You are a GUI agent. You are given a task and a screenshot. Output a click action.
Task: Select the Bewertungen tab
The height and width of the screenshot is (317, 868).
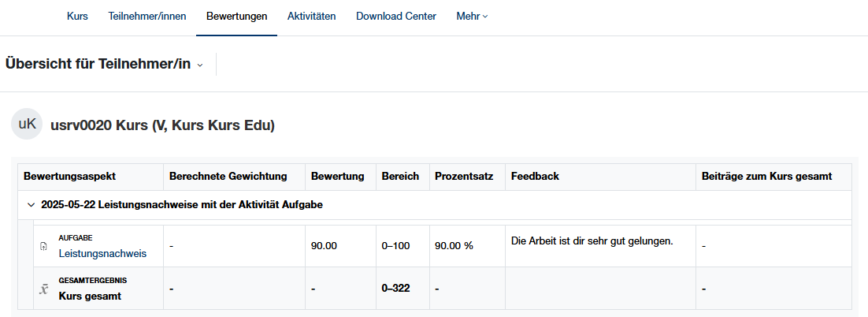tap(236, 16)
